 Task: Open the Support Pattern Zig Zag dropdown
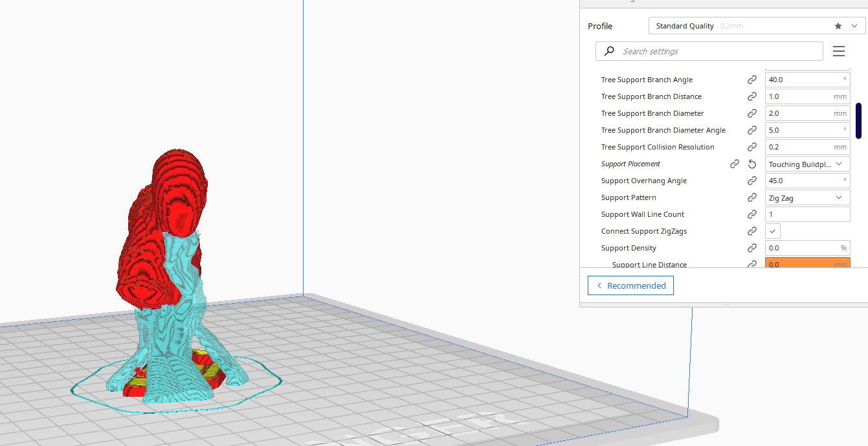807,198
